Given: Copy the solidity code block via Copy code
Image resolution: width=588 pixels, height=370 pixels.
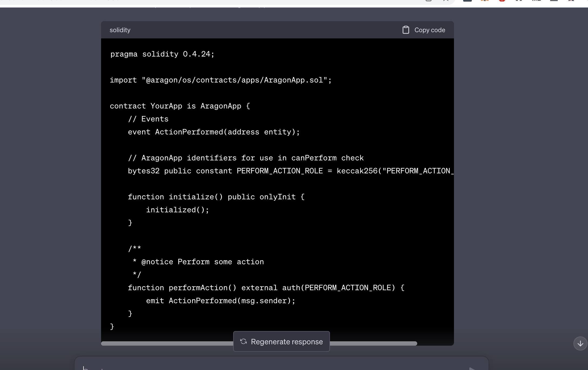Looking at the screenshot, I should tap(424, 30).
